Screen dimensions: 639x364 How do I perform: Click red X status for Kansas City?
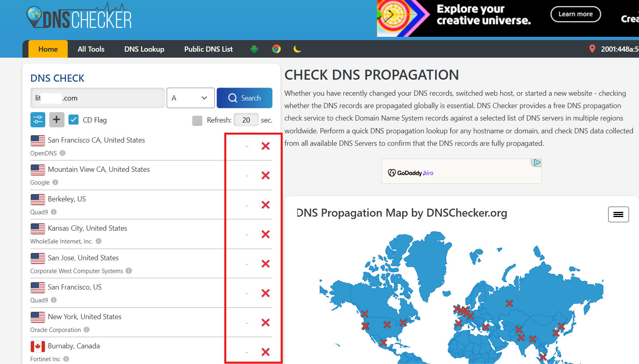coord(265,234)
